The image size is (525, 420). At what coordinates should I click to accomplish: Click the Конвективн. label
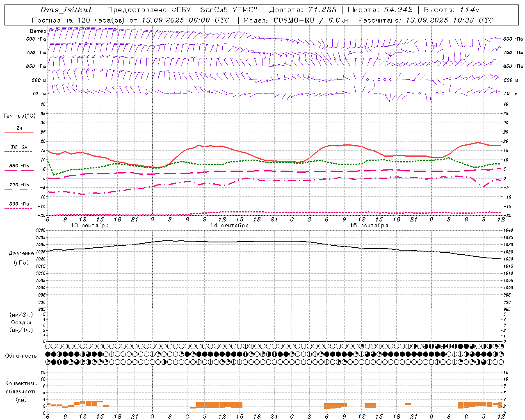coord(21,383)
